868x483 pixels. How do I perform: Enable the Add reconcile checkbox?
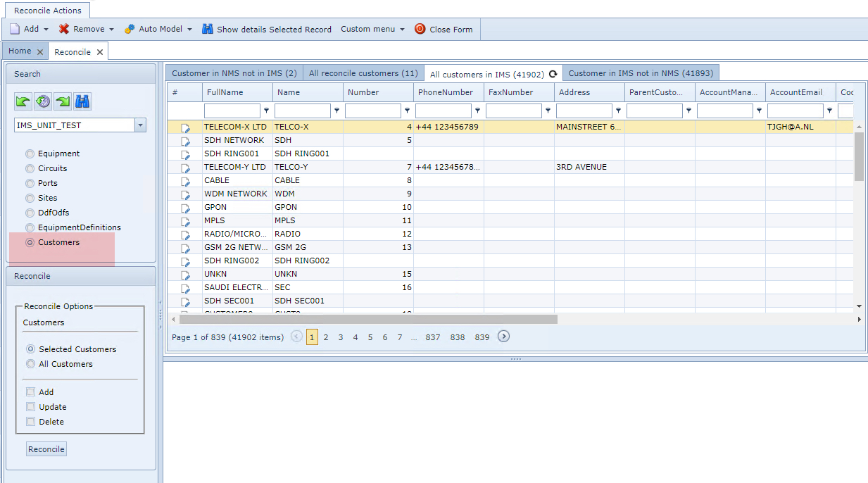click(30, 392)
